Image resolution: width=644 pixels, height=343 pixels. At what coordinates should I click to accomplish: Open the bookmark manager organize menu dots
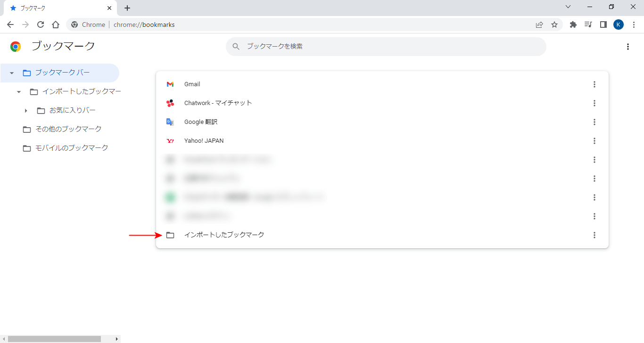click(627, 47)
